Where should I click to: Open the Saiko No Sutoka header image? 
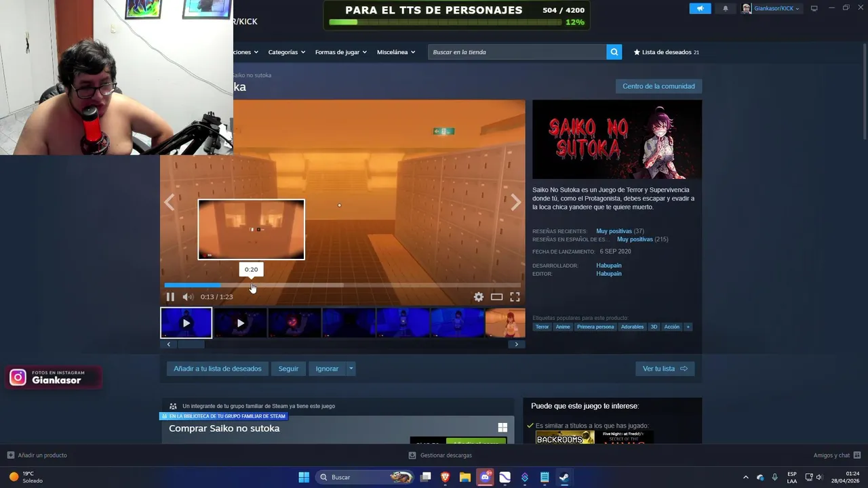[x=617, y=140]
